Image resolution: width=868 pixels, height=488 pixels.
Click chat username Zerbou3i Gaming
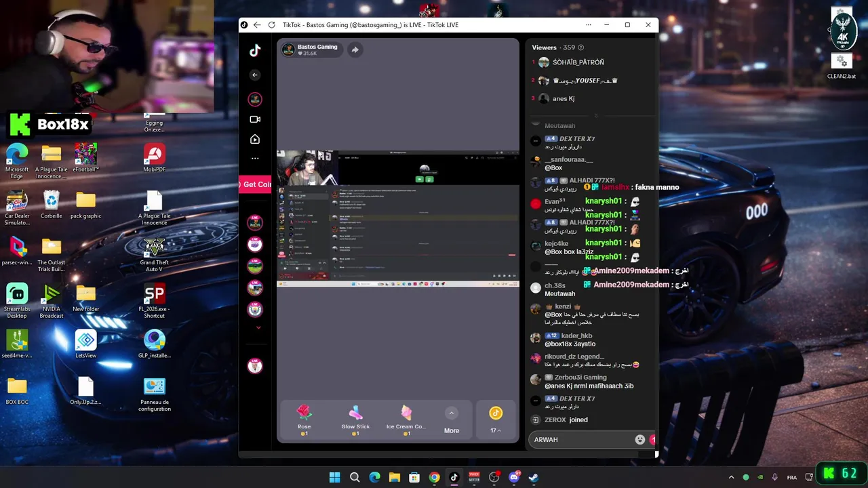coord(580,378)
